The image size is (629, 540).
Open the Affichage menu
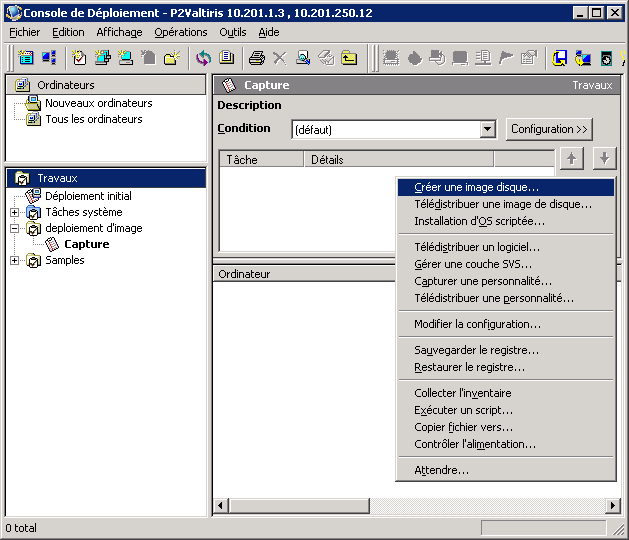pos(119,32)
